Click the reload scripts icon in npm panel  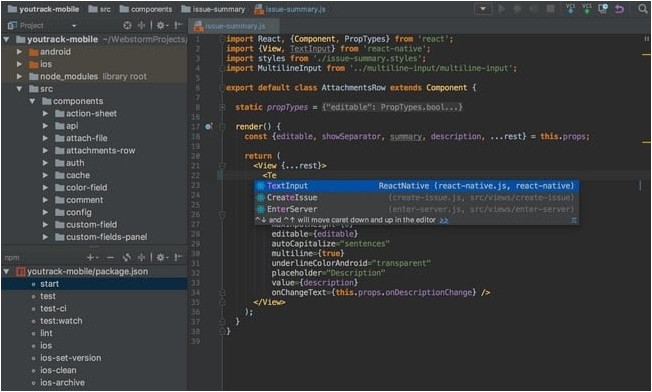(x=127, y=258)
